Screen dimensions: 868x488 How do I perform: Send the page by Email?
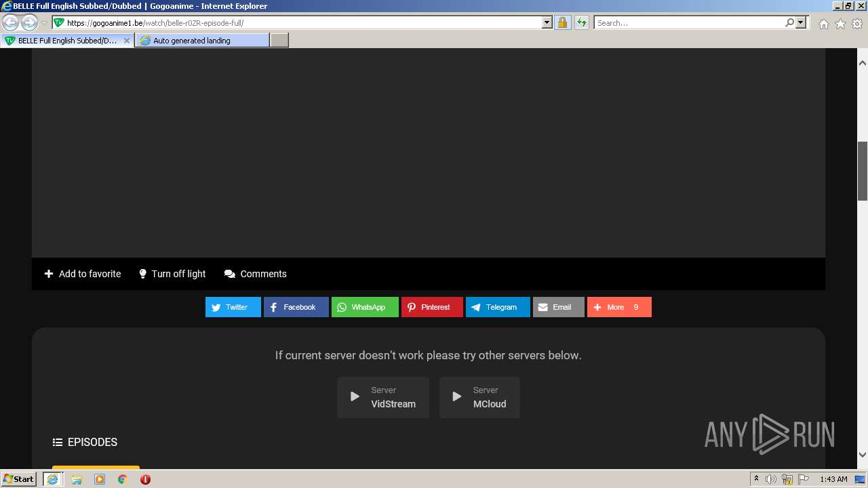(x=559, y=307)
